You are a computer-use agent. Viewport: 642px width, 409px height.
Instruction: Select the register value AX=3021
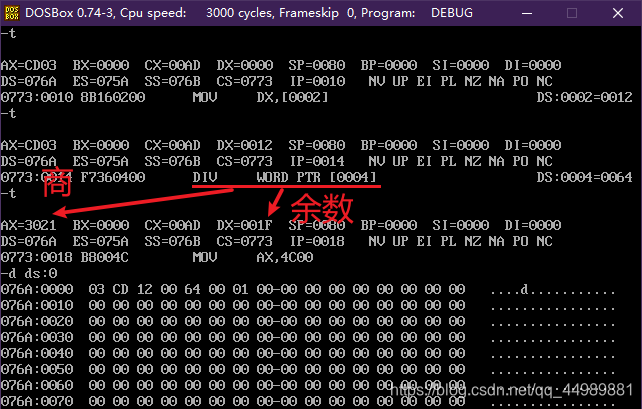[x=28, y=225]
